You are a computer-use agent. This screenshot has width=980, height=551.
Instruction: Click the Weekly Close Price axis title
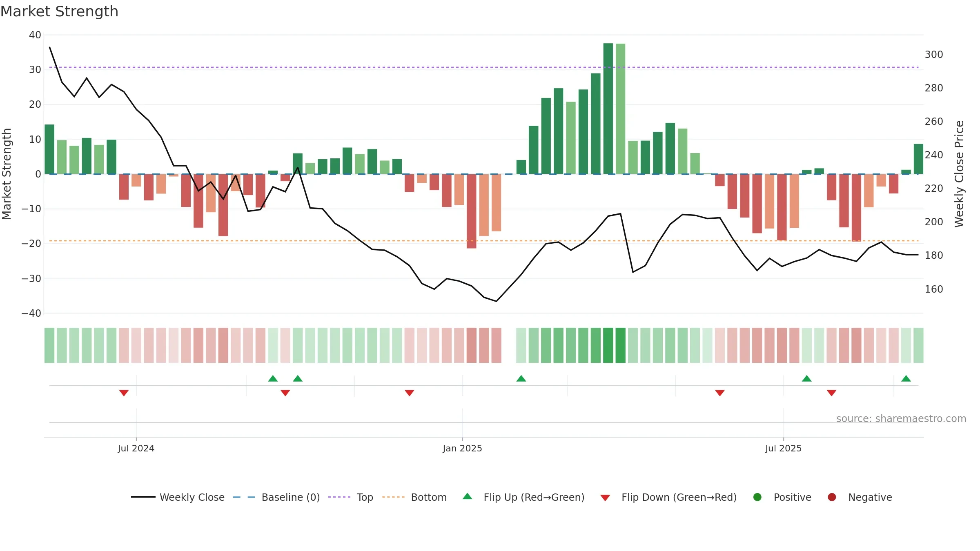click(959, 174)
